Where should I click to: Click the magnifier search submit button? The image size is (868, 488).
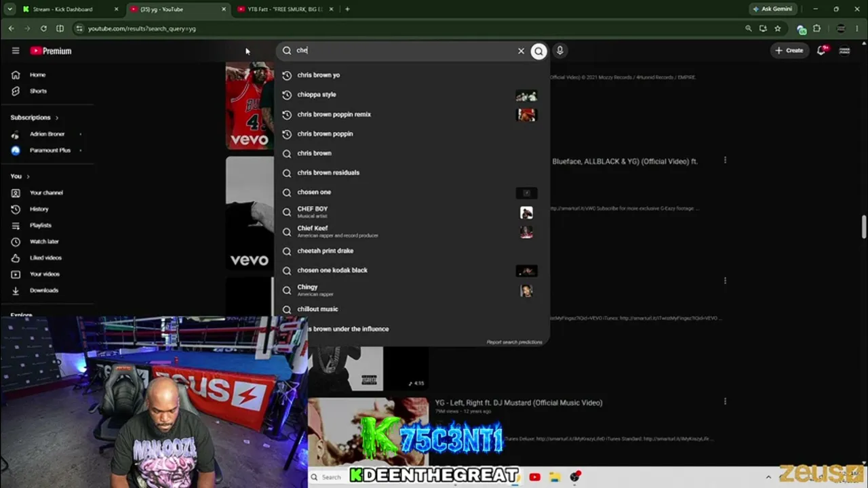coord(538,51)
